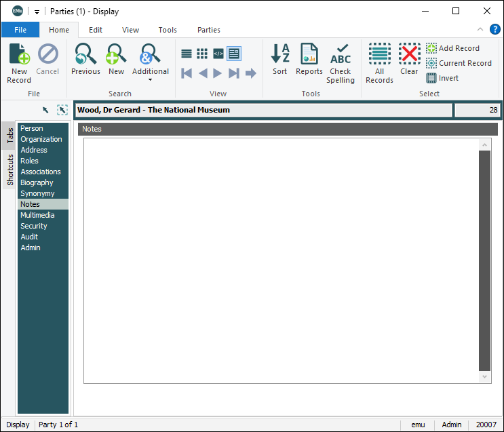Switch to contact sheet grid view
504x432 pixels.
coord(202,54)
